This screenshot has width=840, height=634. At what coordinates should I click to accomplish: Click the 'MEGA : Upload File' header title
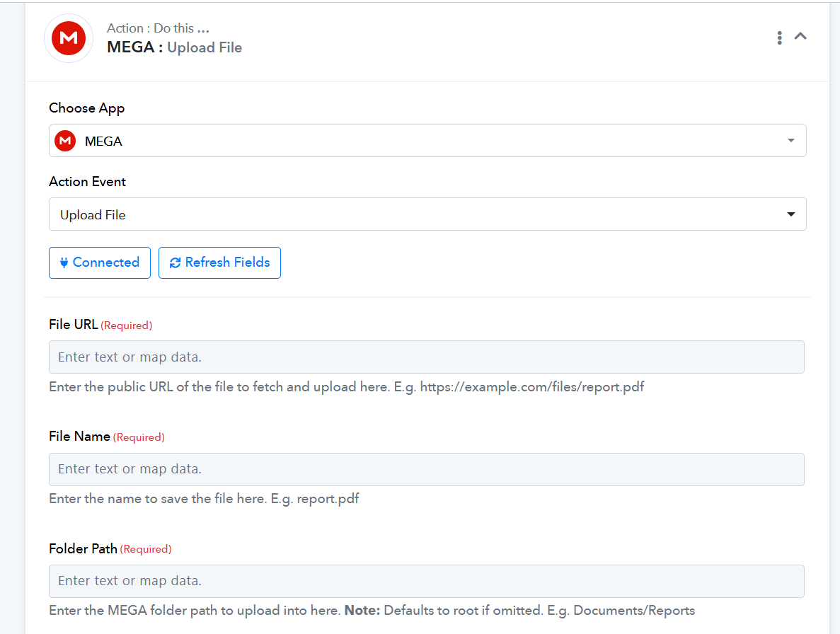[175, 47]
